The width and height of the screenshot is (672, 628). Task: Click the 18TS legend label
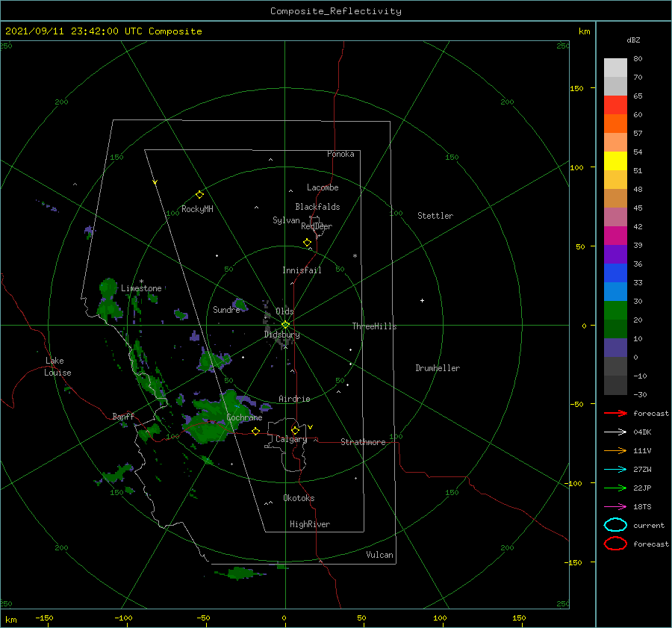[642, 507]
